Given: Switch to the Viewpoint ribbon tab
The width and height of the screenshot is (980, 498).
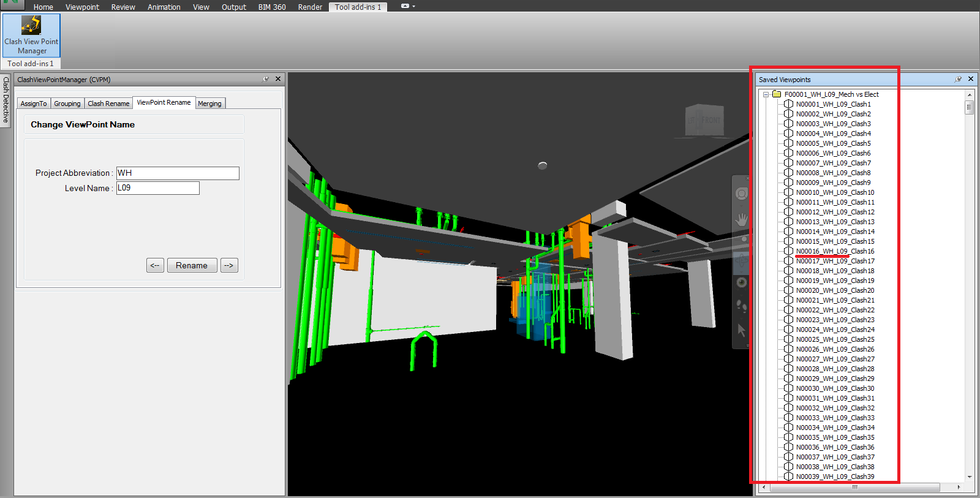Looking at the screenshot, I should pyautogui.click(x=82, y=7).
